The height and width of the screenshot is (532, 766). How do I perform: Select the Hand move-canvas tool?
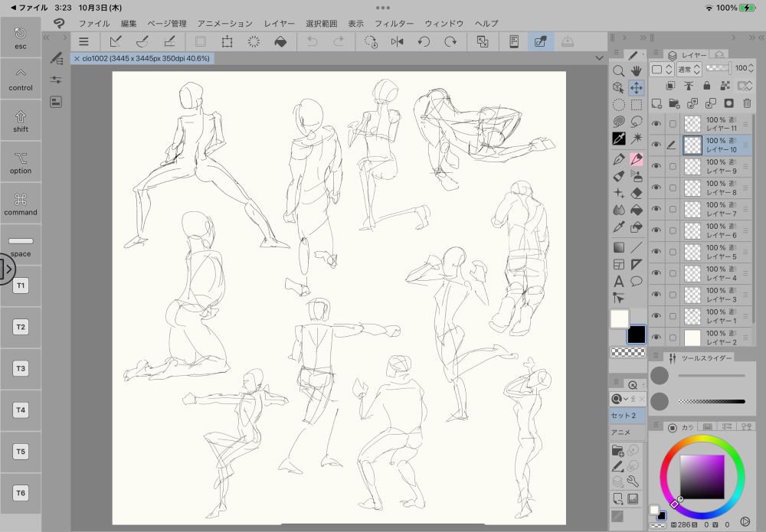[637, 70]
